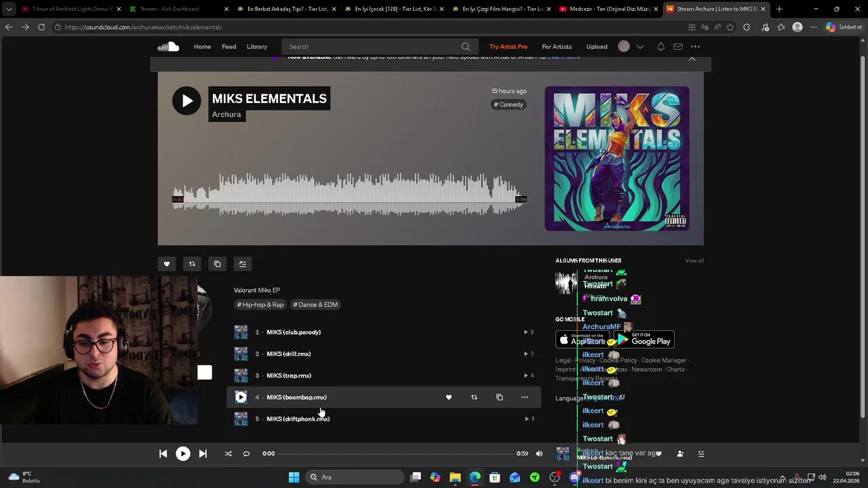Viewport: 868px width, 488px height.
Task: Click the search magnifier icon in SoundCloud
Action: click(466, 47)
